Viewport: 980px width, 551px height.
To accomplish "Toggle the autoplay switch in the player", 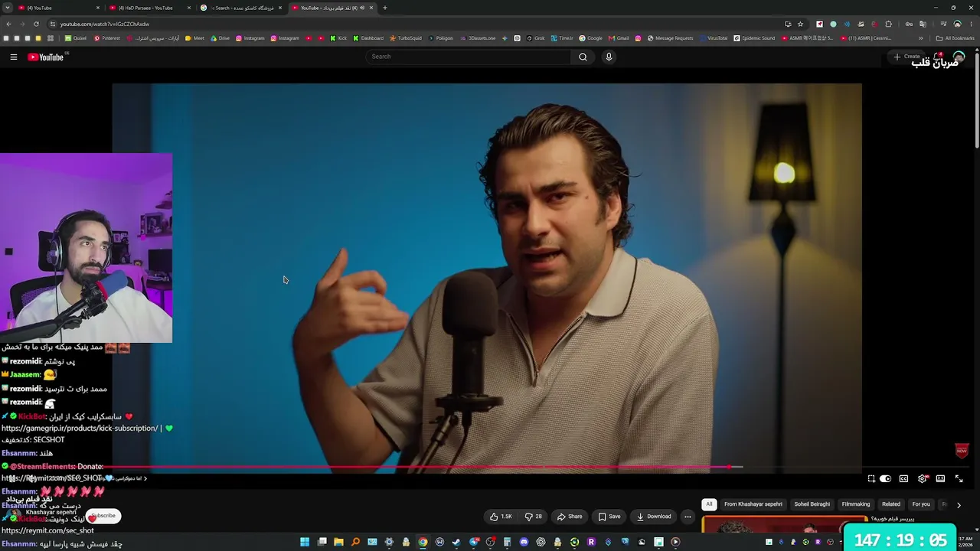I will pos(886,479).
